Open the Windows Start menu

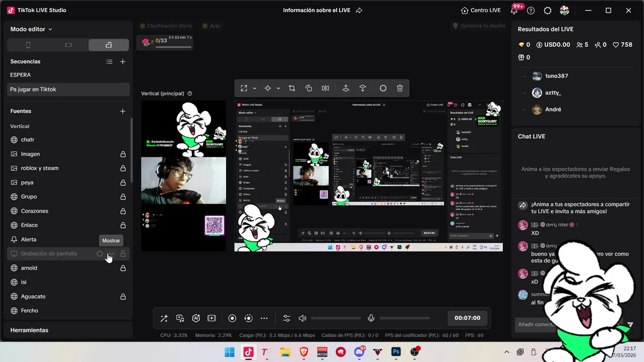(x=229, y=352)
